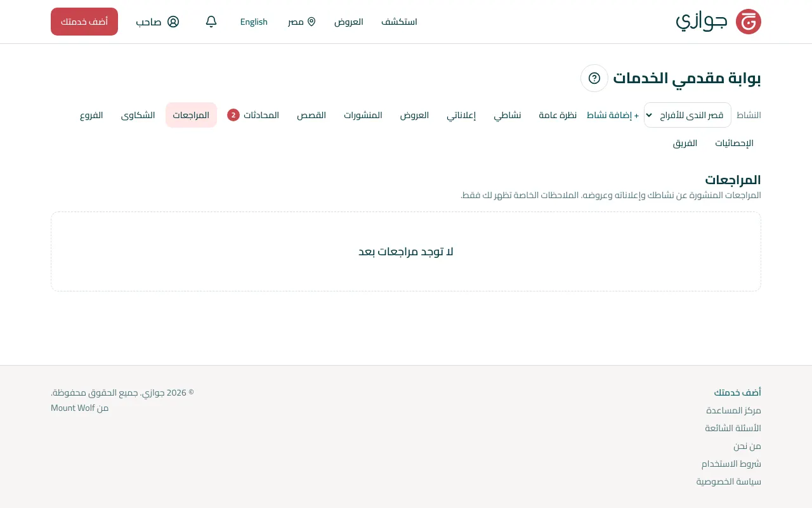
Task: Open شروط الاستخدام footer link
Action: 731,464
